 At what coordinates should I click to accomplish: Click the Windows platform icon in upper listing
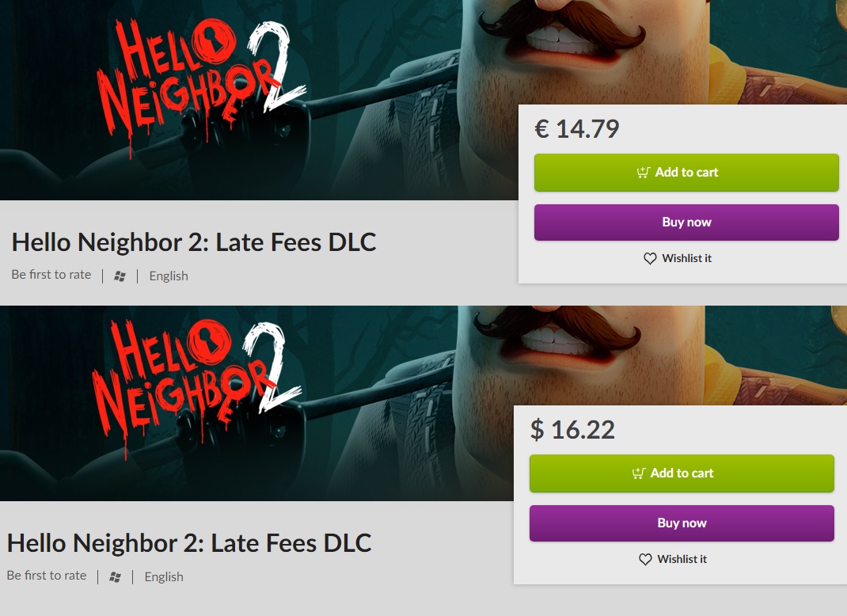point(120,276)
